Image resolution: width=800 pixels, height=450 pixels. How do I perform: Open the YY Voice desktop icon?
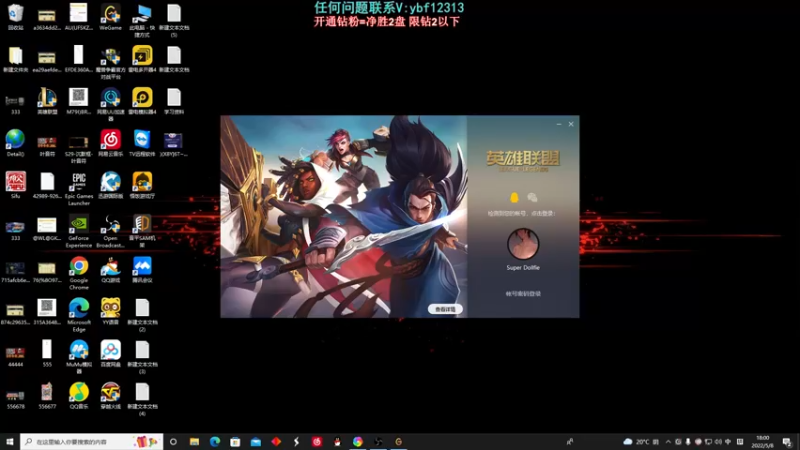click(x=110, y=311)
